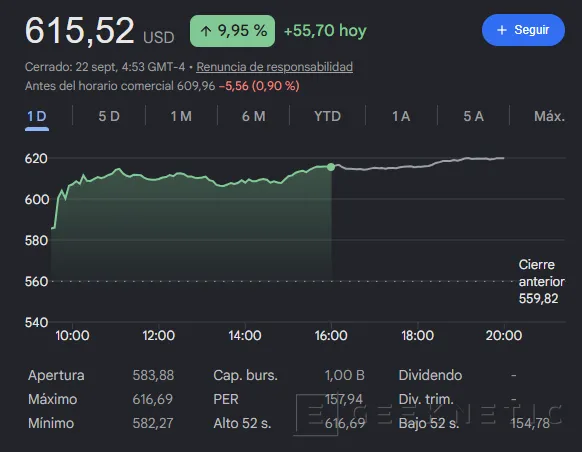This screenshot has width=582, height=452.
Task: Click the 600 price axis label
Action: point(37,200)
